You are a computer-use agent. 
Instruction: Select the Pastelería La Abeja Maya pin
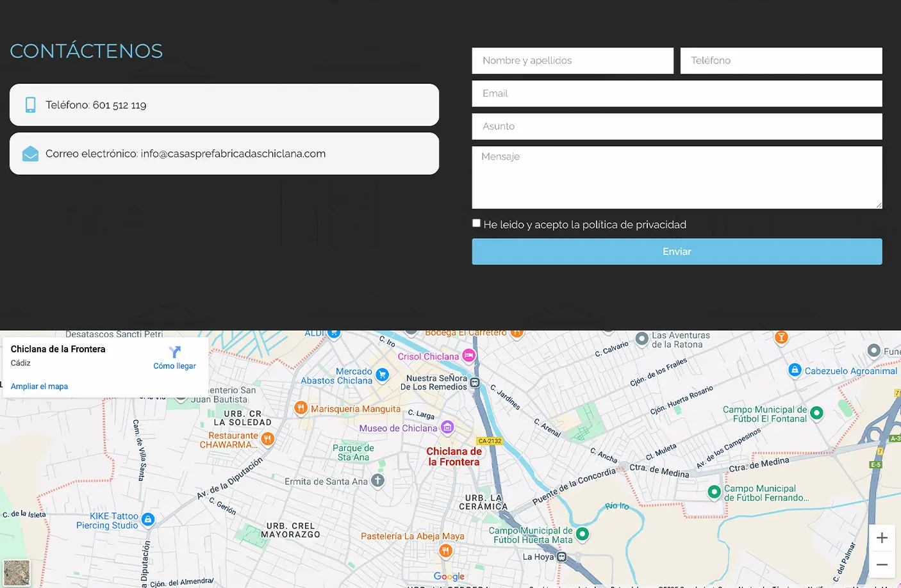[x=446, y=550]
